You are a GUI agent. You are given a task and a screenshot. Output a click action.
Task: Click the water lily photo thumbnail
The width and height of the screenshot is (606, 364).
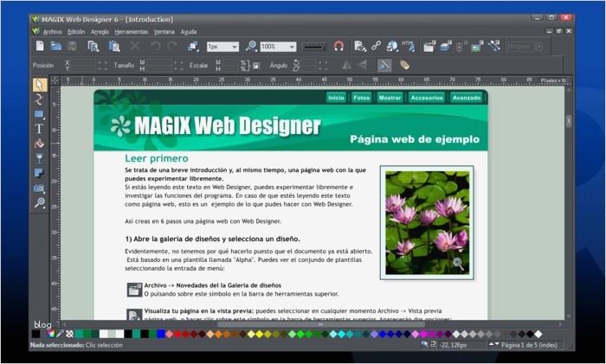427,223
